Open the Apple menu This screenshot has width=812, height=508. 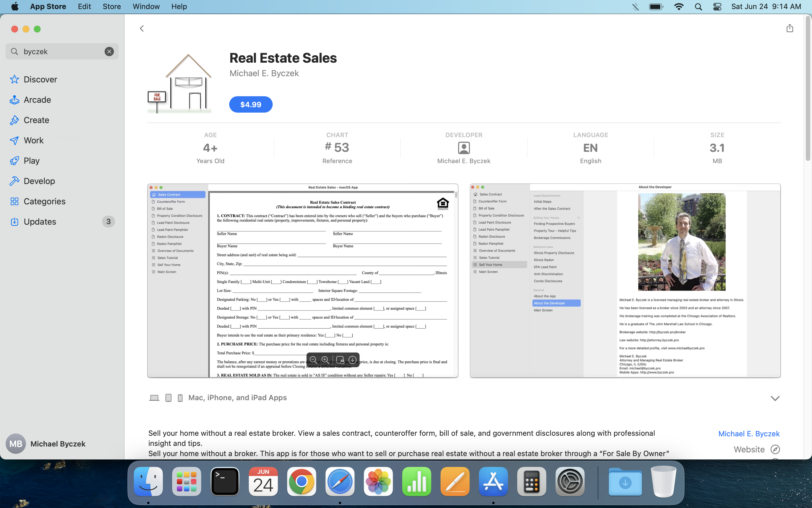(15, 6)
